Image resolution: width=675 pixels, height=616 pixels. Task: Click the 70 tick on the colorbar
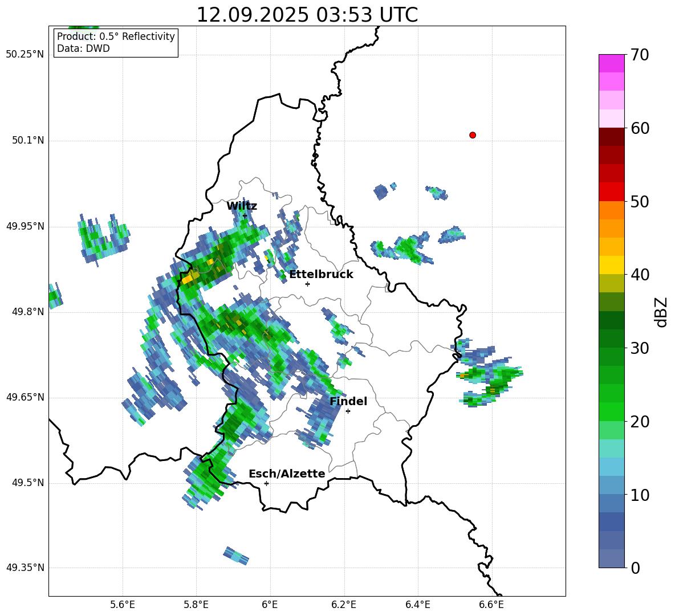640,55
